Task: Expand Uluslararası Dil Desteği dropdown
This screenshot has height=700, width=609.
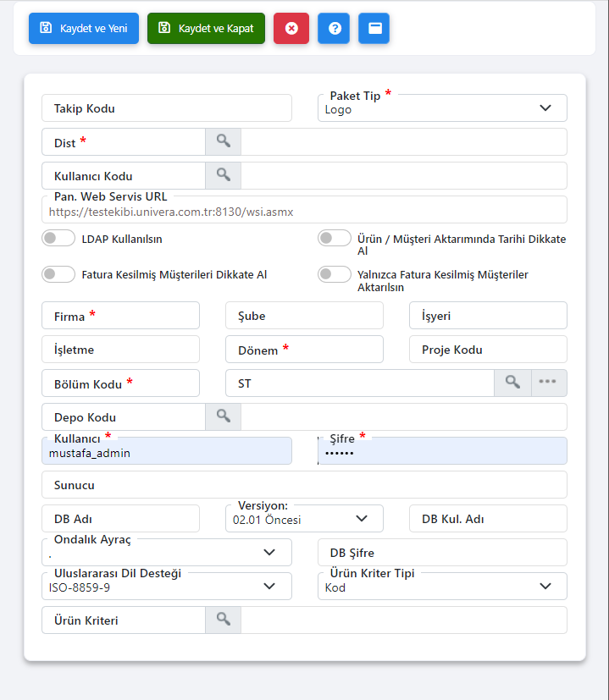Action: pos(167,587)
